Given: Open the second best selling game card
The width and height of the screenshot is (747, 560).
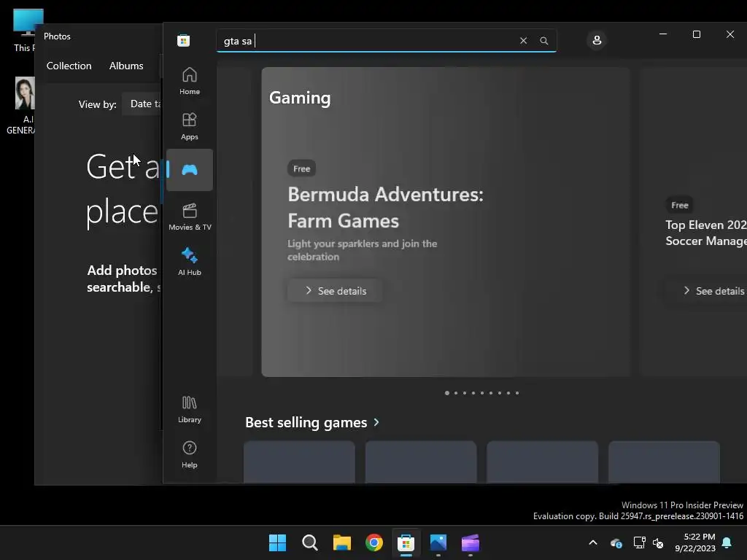Looking at the screenshot, I should [421, 462].
